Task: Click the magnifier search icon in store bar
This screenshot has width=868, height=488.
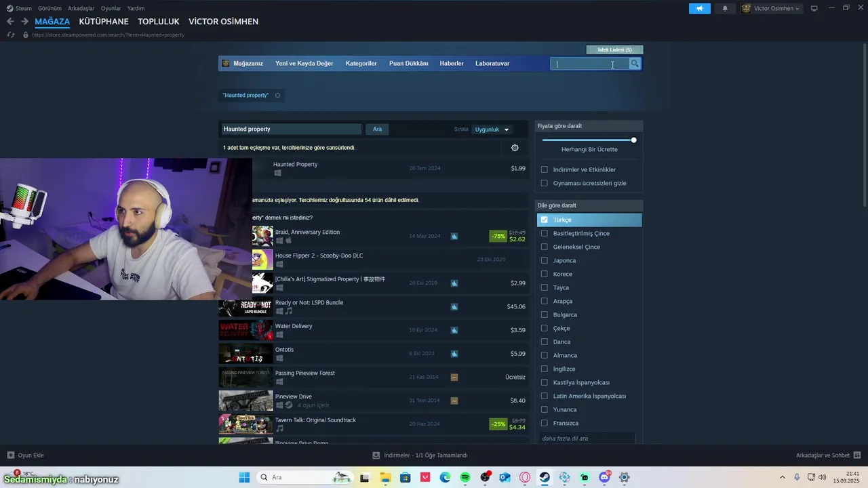Action: click(x=635, y=64)
